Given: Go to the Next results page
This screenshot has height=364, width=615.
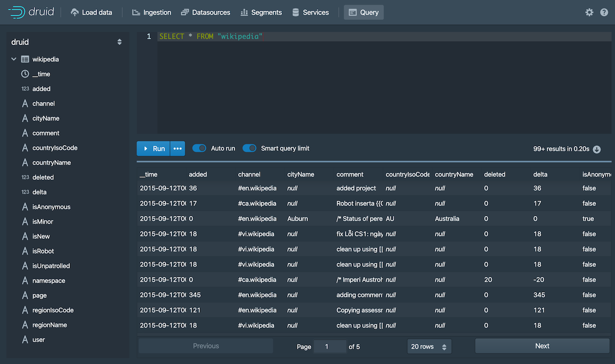Looking at the screenshot, I should (542, 346).
